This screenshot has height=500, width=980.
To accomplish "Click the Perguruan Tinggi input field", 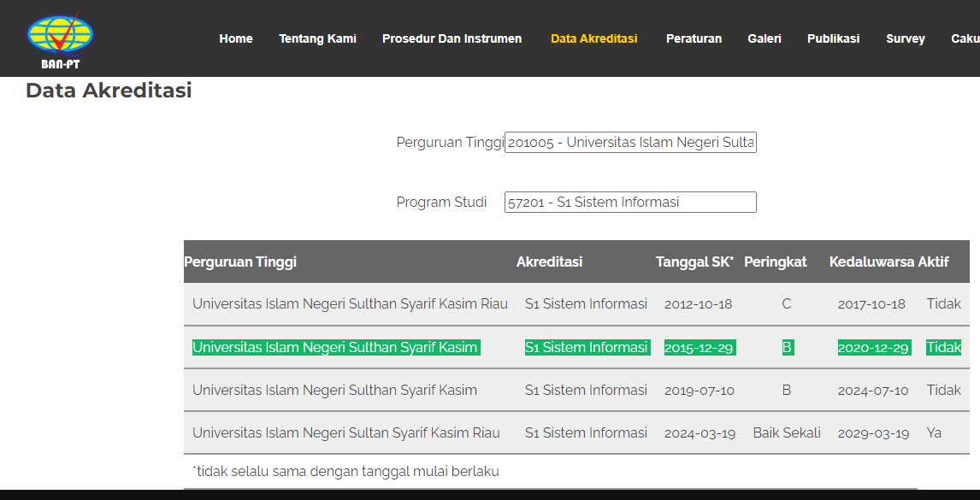I will click(630, 143).
